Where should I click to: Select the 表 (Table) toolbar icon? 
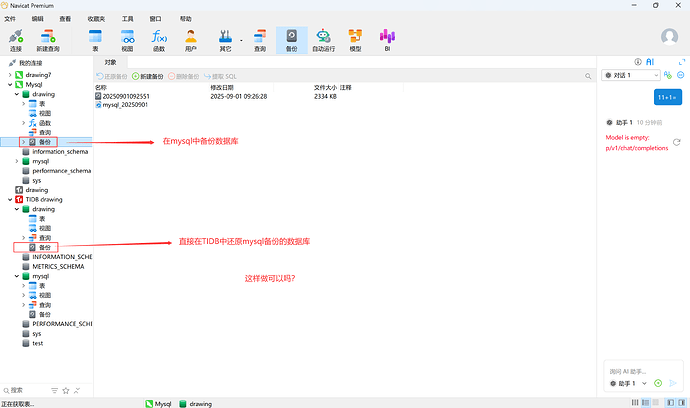[95, 40]
